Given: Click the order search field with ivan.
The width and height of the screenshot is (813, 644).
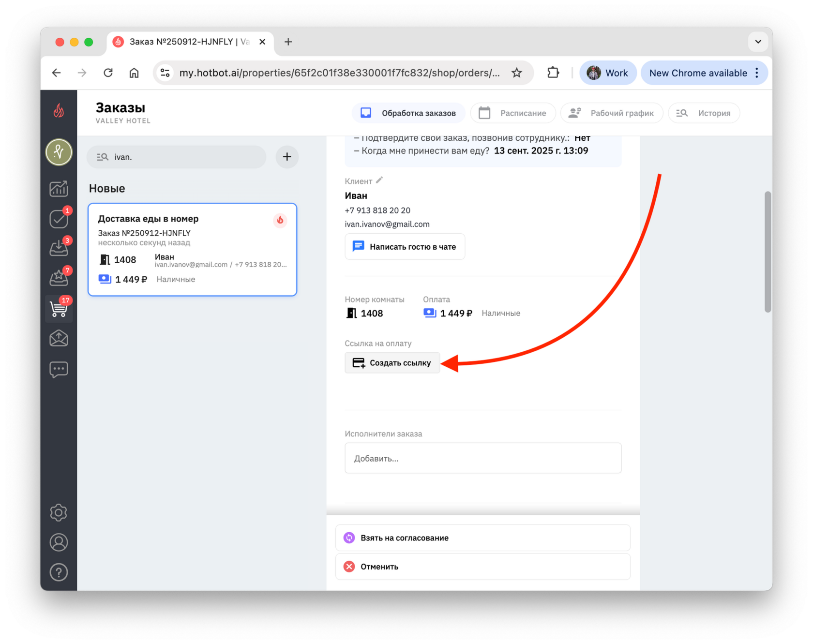Looking at the screenshot, I should click(177, 157).
